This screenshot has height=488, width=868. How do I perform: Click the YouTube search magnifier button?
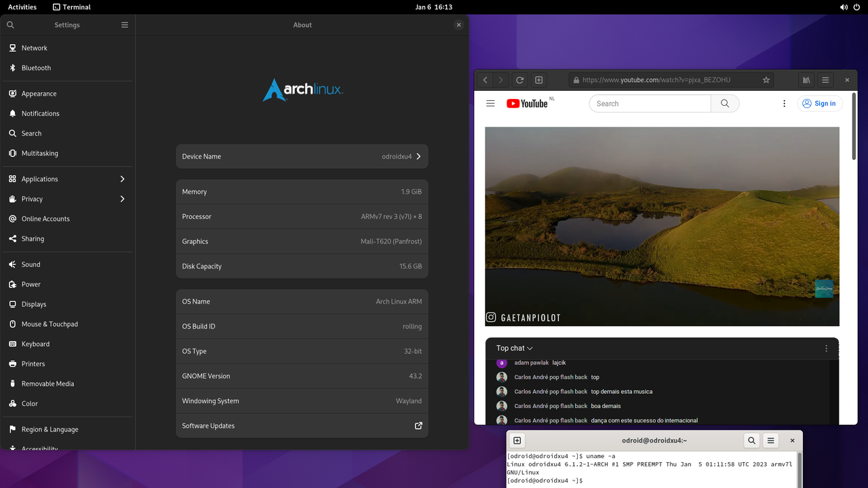click(x=725, y=104)
